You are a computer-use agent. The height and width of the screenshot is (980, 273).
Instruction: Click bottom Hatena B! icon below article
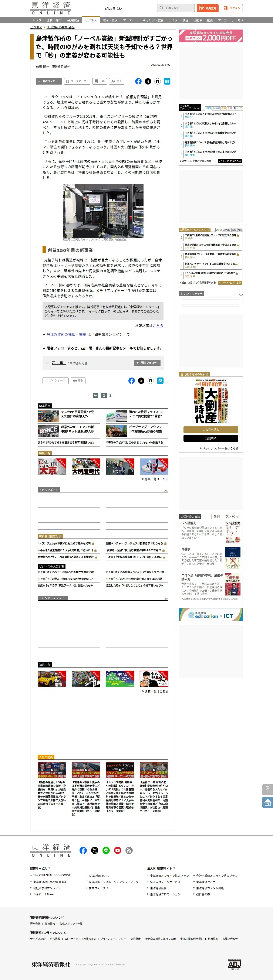coord(160,380)
